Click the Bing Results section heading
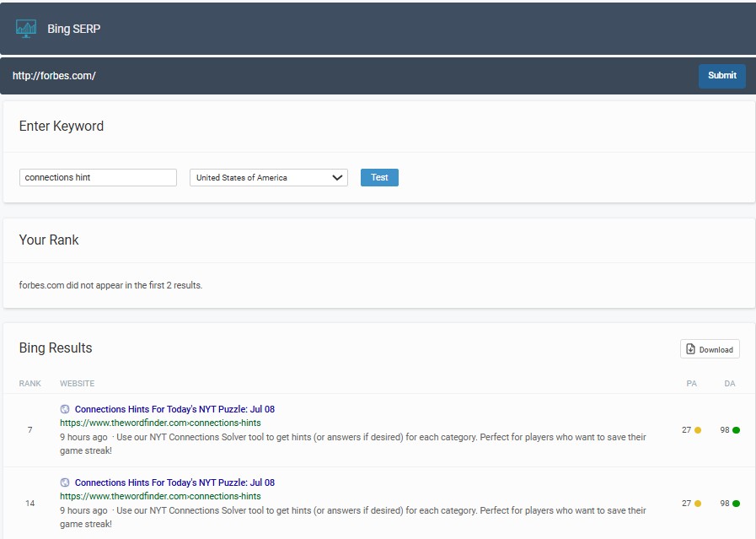The width and height of the screenshot is (756, 539). click(x=56, y=348)
